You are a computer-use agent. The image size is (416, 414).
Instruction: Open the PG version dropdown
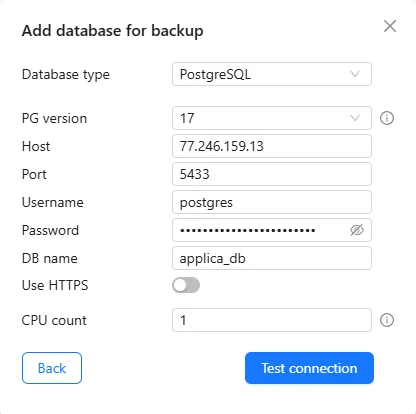coord(272,118)
